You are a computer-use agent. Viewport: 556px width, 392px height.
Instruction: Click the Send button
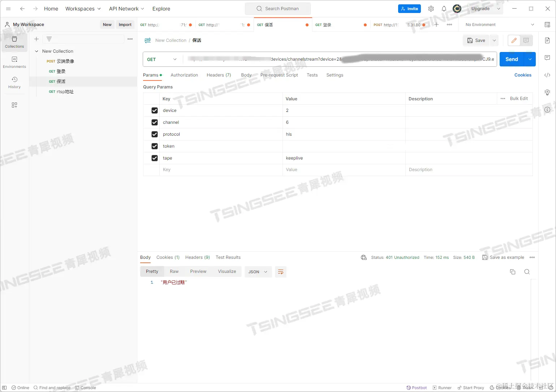click(512, 59)
